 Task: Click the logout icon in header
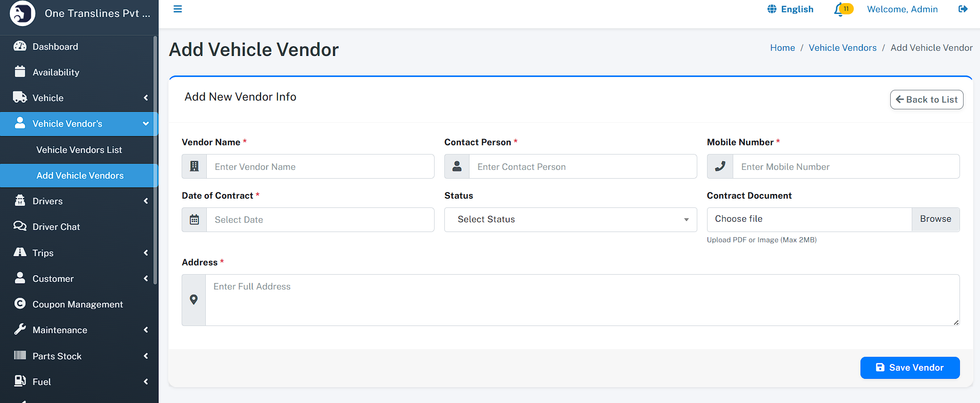coord(963,9)
